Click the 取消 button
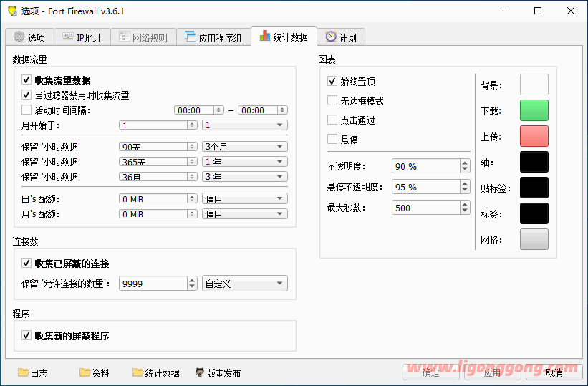Screen dimensions: 588x386 tap(554, 372)
